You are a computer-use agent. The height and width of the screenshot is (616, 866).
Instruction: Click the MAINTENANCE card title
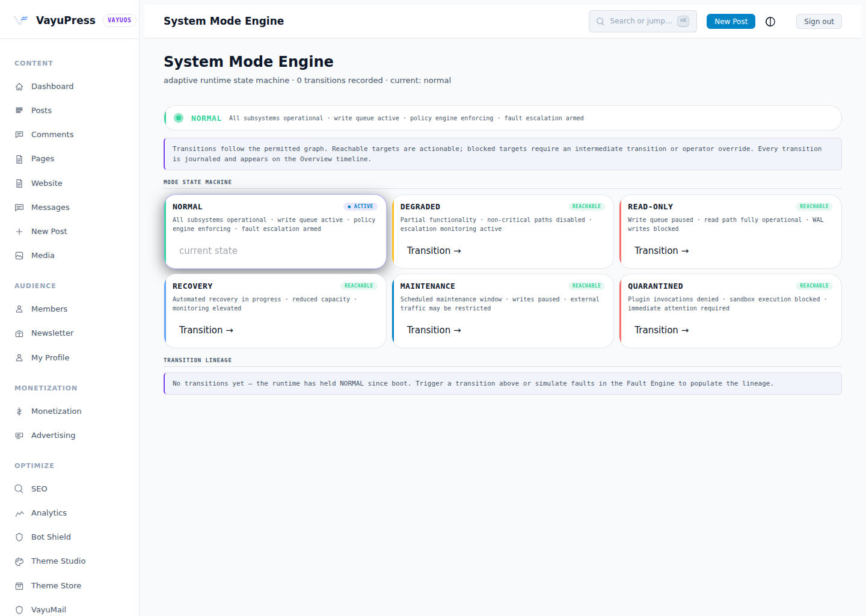[428, 286]
